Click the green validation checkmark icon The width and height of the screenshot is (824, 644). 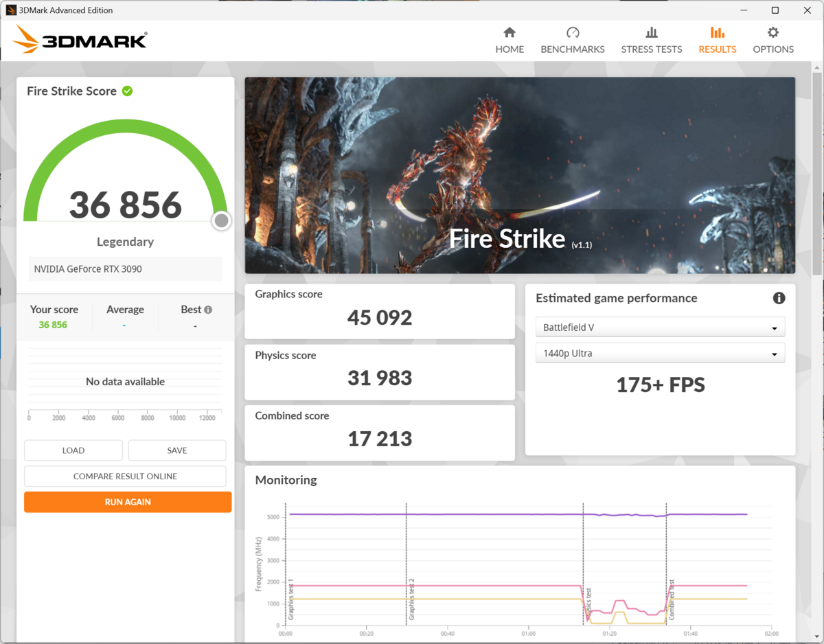tap(127, 91)
